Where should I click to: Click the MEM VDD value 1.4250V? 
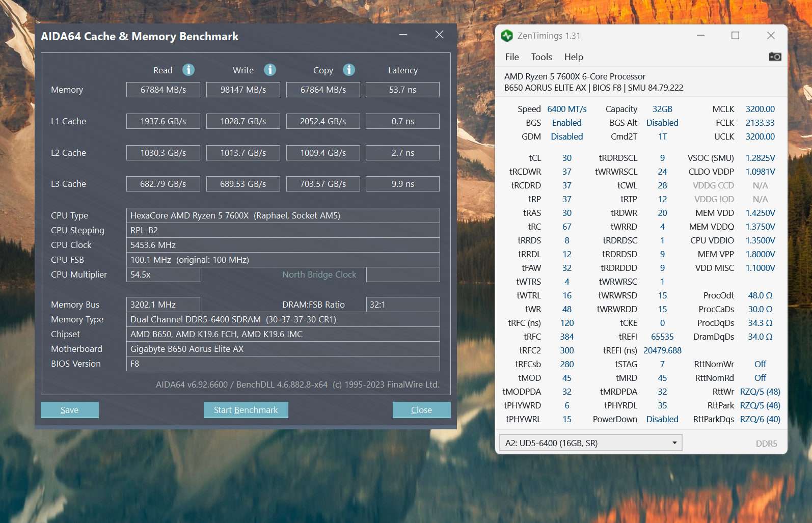click(x=760, y=213)
